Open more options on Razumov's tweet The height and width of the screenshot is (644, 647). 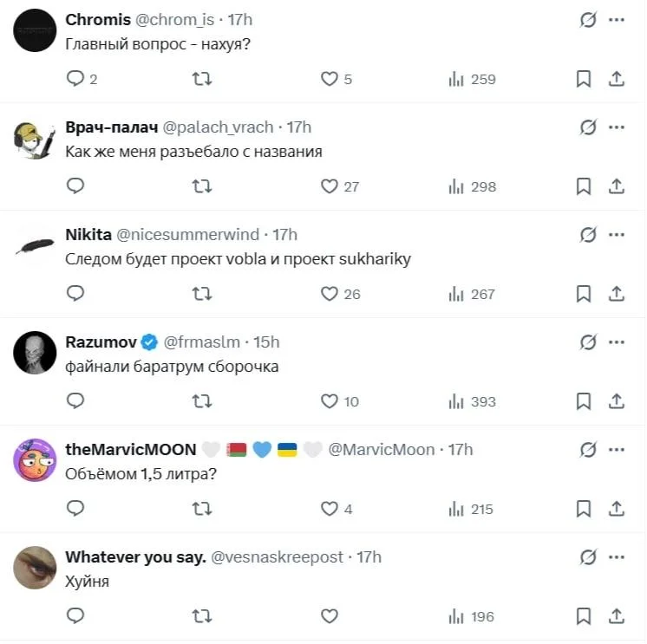coord(617,342)
